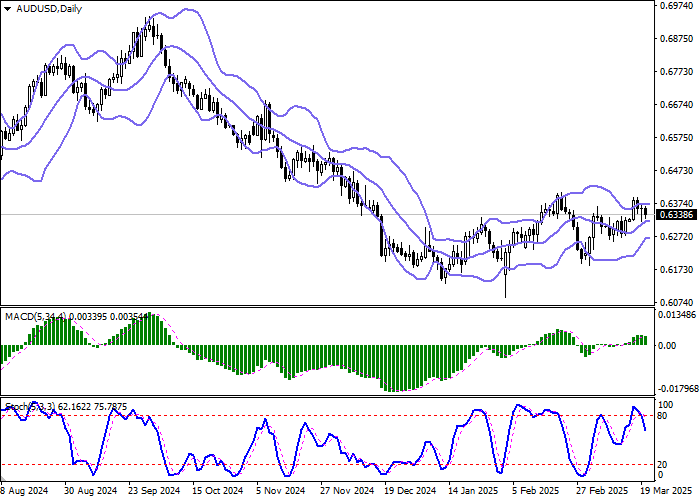Click price axis value 0.66740
Viewport: 700px width, 500px height.
click(677, 105)
